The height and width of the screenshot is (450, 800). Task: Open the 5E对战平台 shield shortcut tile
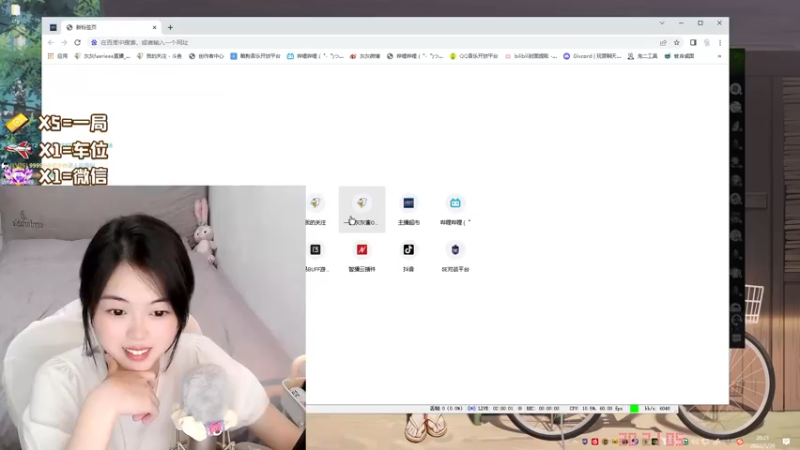click(x=455, y=256)
